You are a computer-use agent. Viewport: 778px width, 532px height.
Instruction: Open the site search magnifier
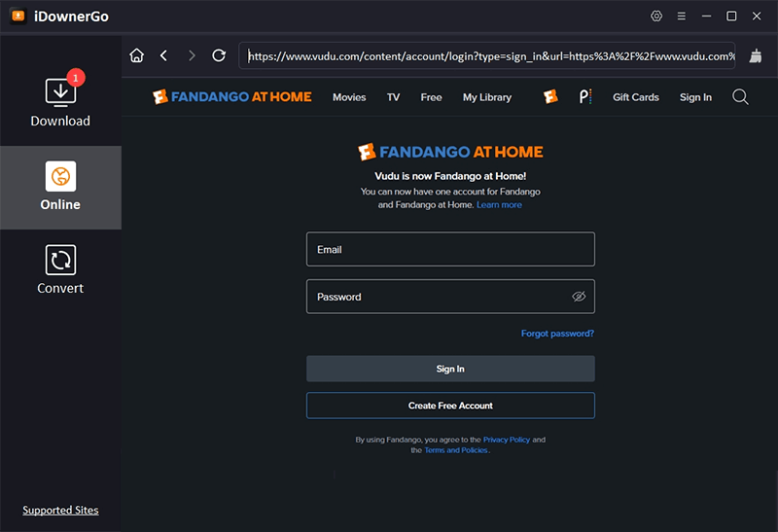tap(740, 97)
